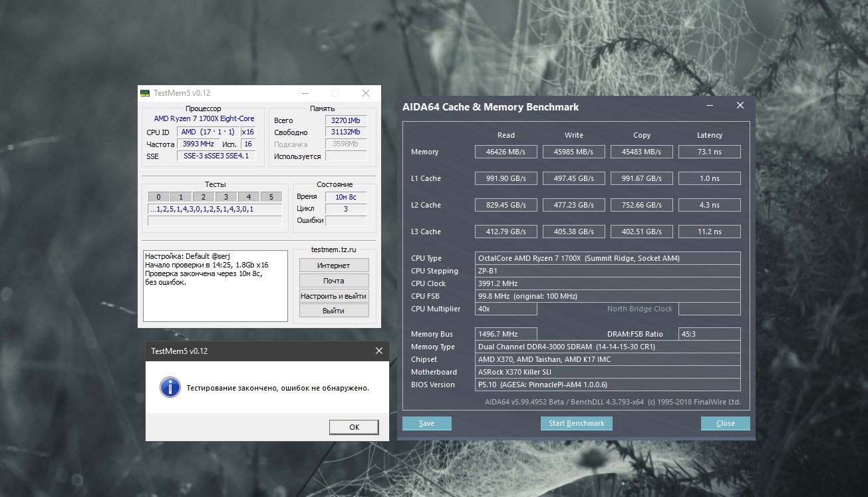Click the empty Ошибки field
Image resolution: width=868 pixels, height=497 pixels.
[346, 220]
